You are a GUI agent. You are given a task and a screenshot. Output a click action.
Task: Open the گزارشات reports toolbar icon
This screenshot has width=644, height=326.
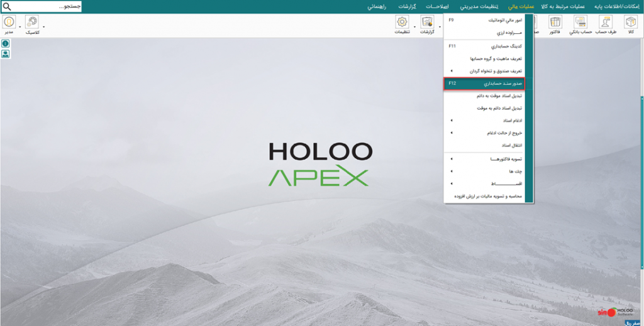(x=428, y=22)
